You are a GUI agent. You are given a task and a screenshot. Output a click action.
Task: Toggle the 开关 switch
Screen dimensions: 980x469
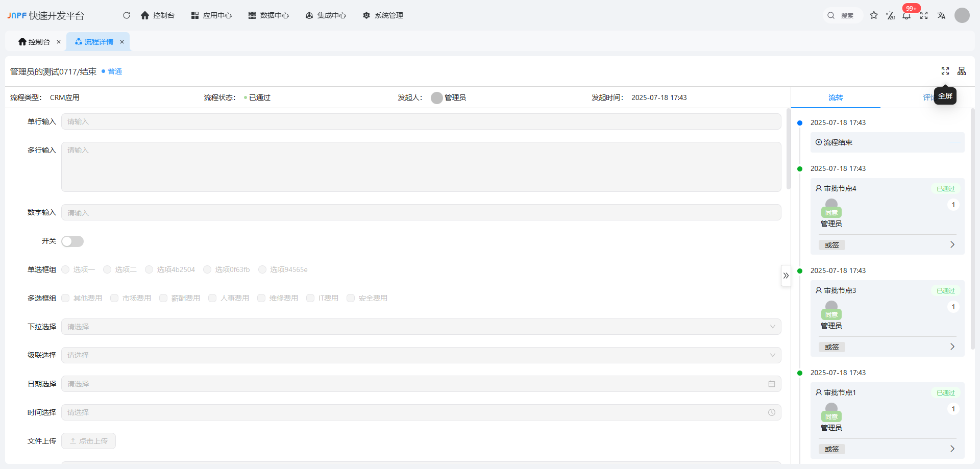coord(72,241)
